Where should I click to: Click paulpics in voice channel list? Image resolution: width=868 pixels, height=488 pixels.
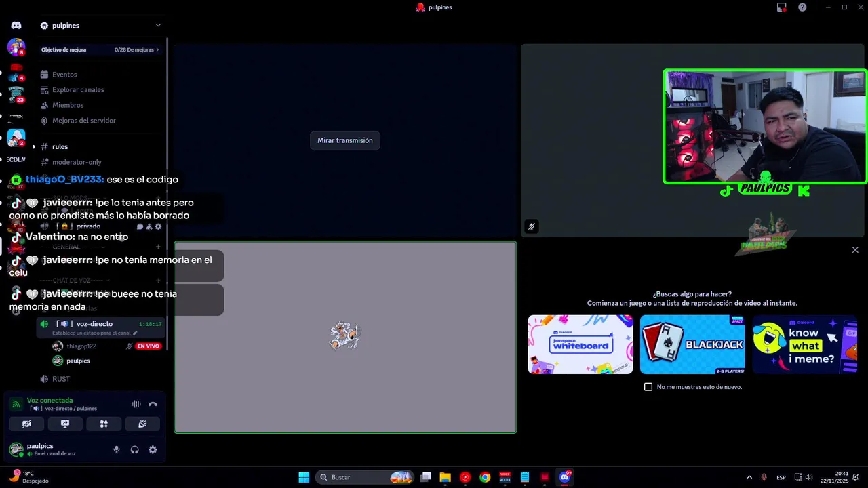(78, 361)
